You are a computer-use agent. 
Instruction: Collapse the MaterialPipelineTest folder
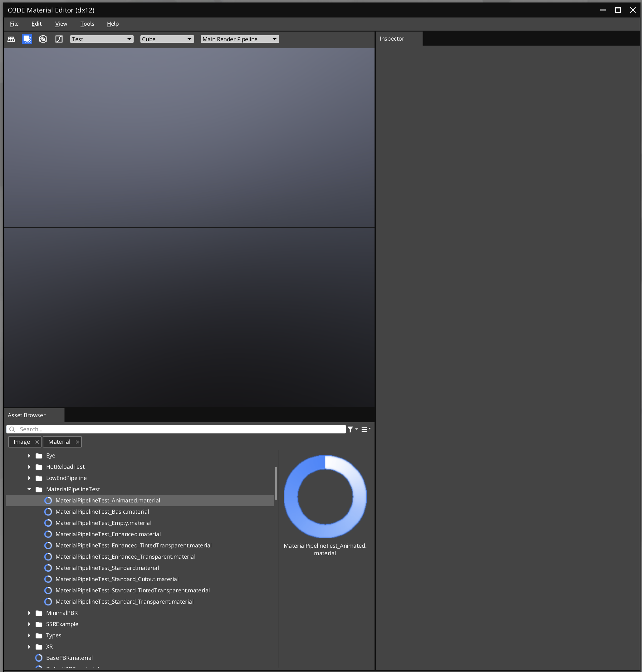(29, 489)
